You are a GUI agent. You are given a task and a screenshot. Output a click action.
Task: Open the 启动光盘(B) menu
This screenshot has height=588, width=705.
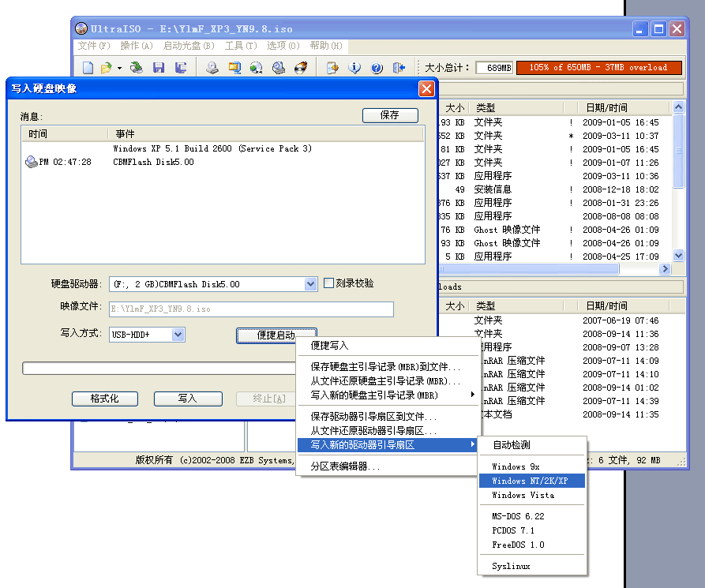pos(189,46)
